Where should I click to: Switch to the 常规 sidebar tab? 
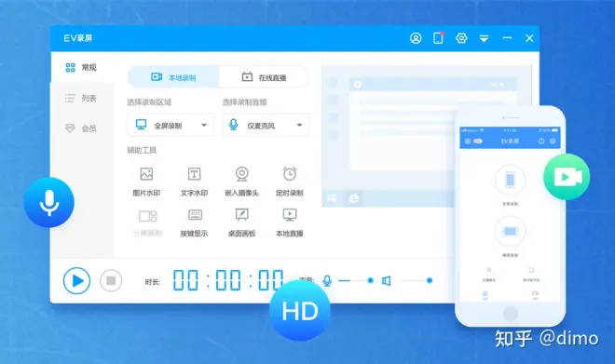click(x=82, y=67)
